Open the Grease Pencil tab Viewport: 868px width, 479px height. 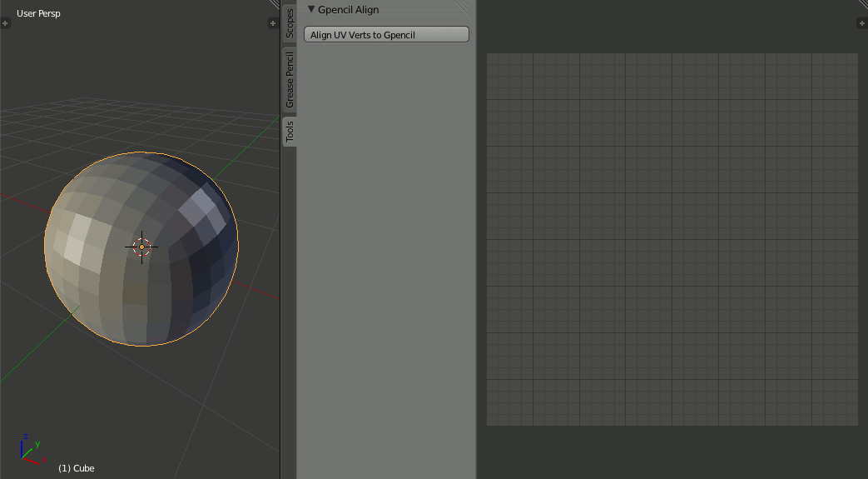pyautogui.click(x=290, y=80)
